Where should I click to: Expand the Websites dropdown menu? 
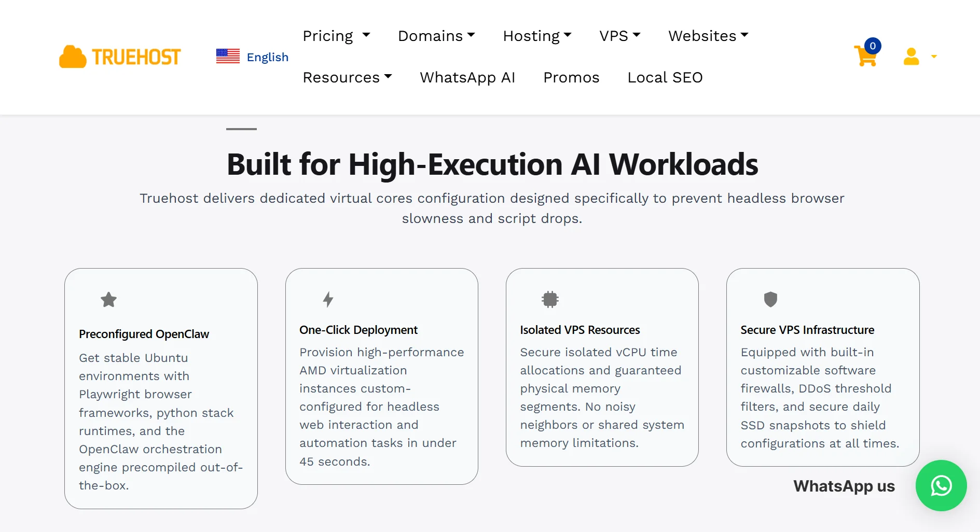click(x=708, y=36)
